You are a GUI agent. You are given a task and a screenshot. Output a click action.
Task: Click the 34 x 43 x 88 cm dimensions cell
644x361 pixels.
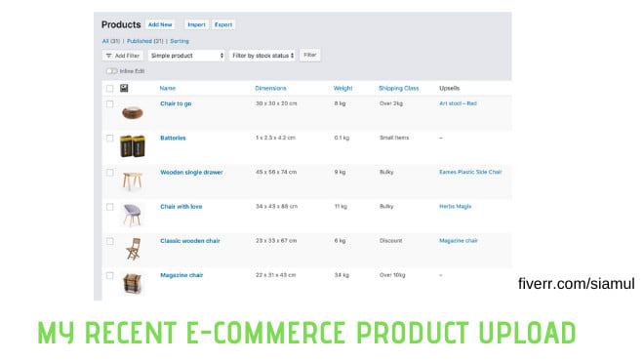coord(276,207)
